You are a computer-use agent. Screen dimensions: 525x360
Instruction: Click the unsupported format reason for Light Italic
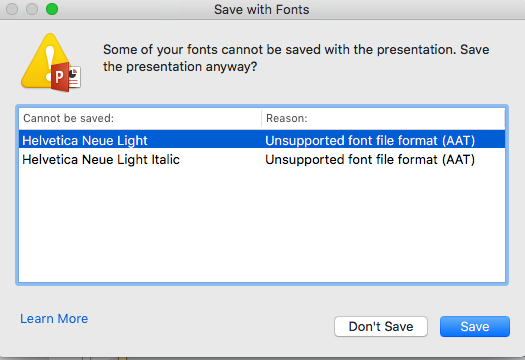pos(370,159)
